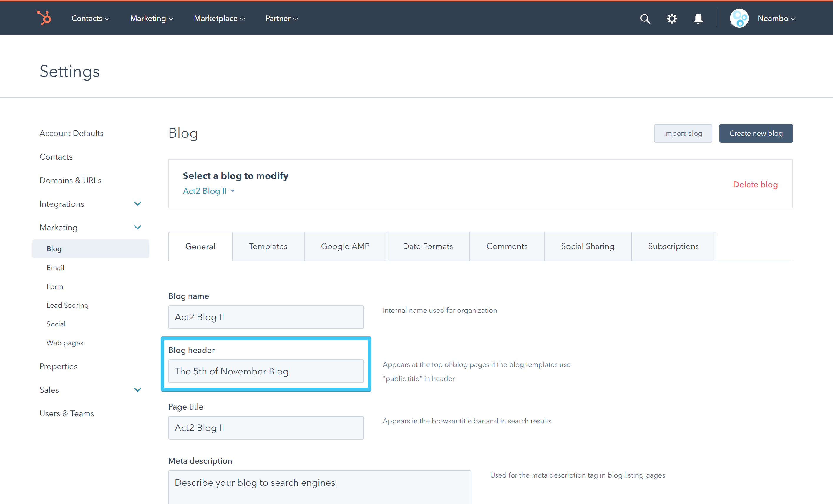The height and width of the screenshot is (504, 833).
Task: Switch to the Templates tab
Action: 268,246
